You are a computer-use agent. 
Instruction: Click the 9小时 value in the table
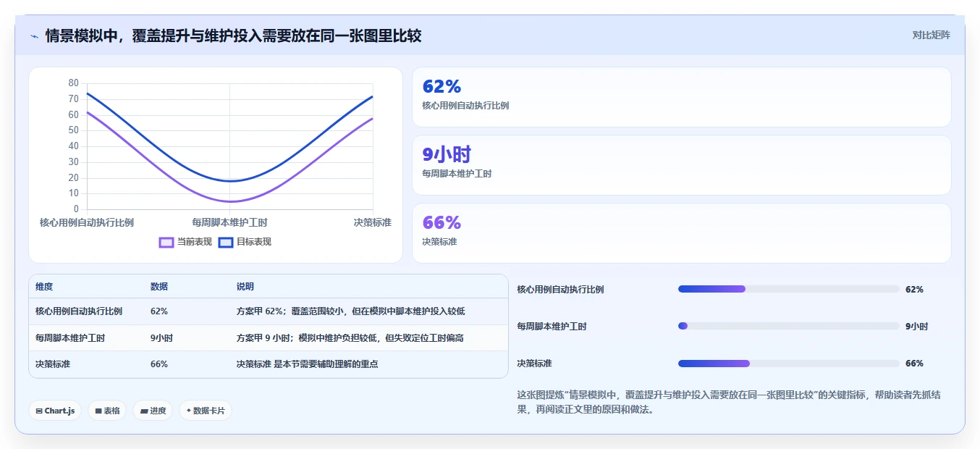click(162, 338)
